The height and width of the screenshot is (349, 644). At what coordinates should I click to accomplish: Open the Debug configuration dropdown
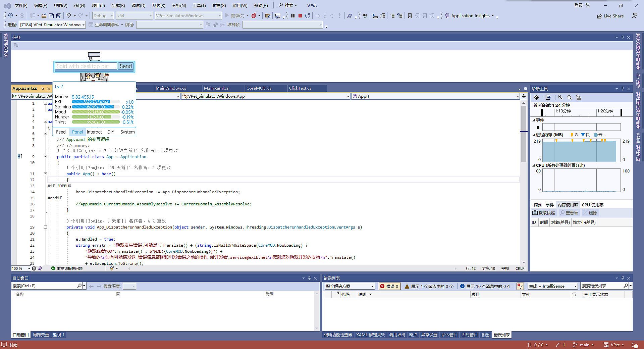tap(103, 16)
